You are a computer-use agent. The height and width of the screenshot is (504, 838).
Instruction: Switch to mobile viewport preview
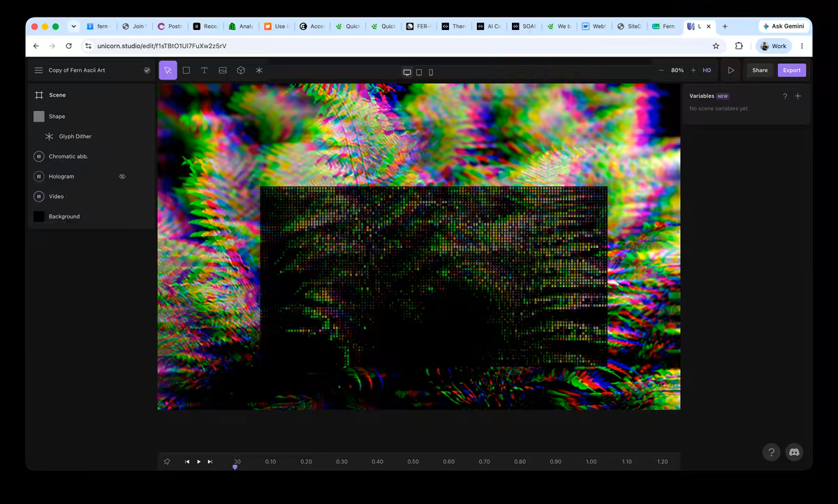point(431,72)
